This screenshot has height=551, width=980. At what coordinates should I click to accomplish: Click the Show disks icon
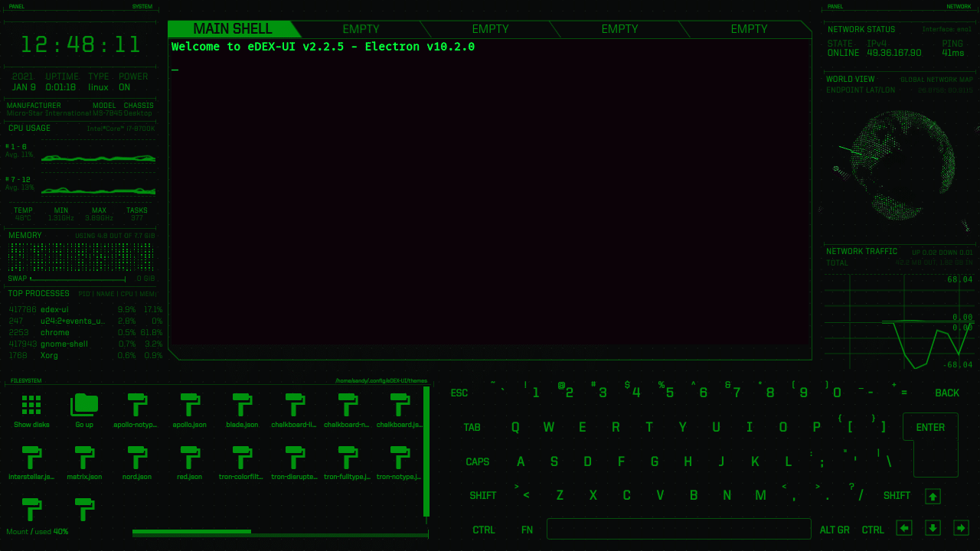point(31,409)
